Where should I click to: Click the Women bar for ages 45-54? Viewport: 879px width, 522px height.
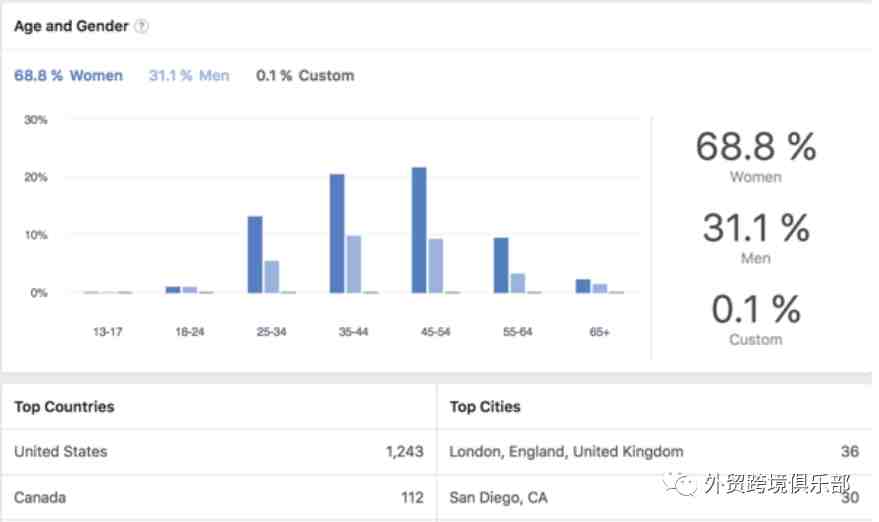point(419,230)
